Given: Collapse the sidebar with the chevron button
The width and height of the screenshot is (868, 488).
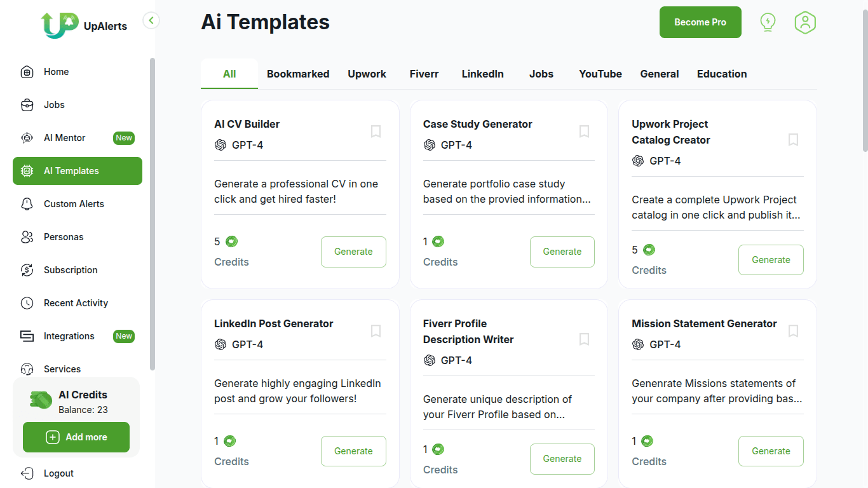Looking at the screenshot, I should [151, 20].
